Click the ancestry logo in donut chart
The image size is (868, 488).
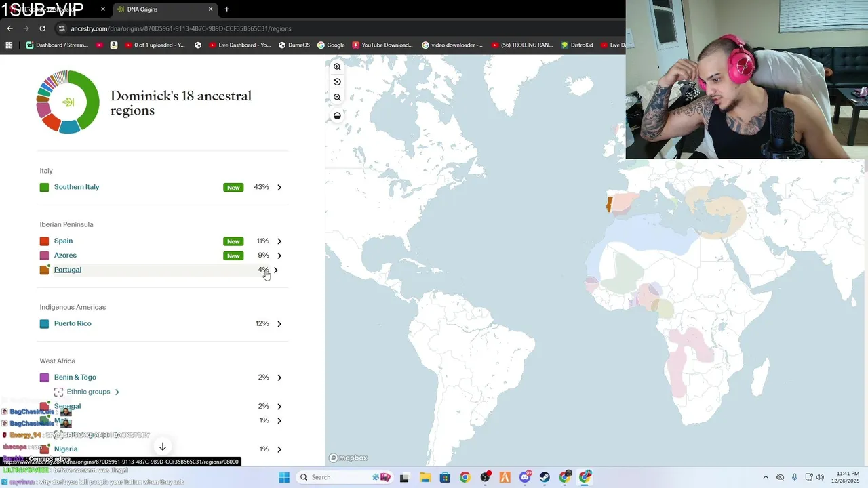click(68, 102)
